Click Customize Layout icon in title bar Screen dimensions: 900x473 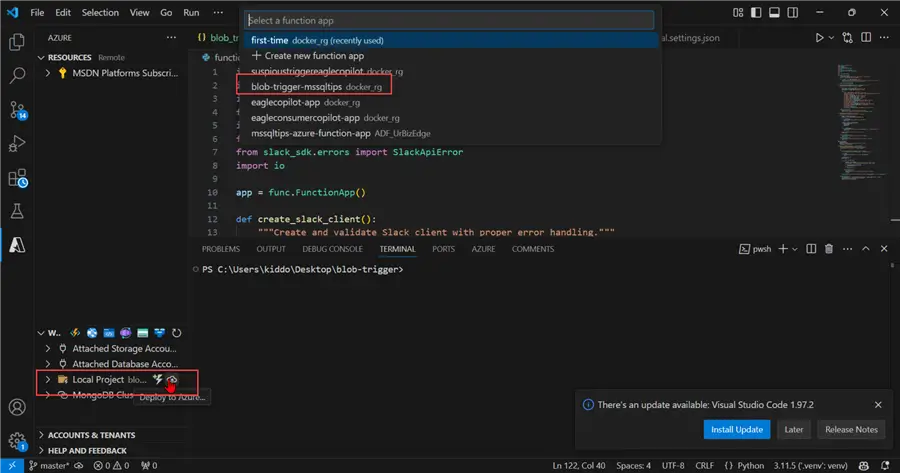pyautogui.click(x=738, y=13)
